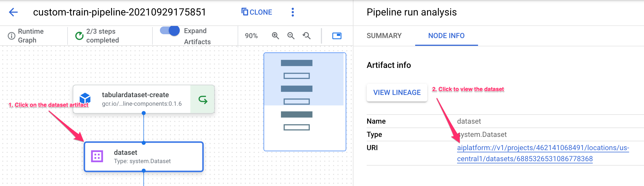Reset zoom with the magnifier arrow icon
Viewport: 644px width, 186px height.
[x=307, y=36]
